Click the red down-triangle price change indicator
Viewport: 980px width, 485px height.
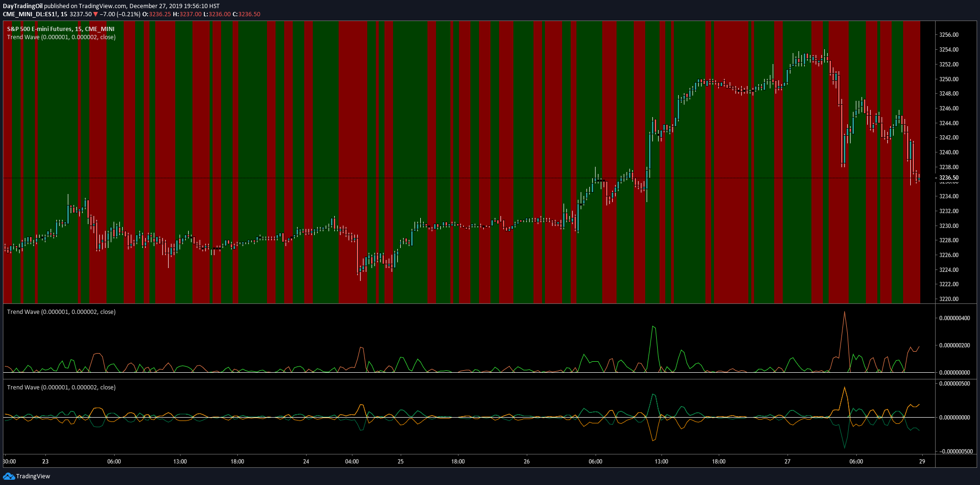coord(96,14)
